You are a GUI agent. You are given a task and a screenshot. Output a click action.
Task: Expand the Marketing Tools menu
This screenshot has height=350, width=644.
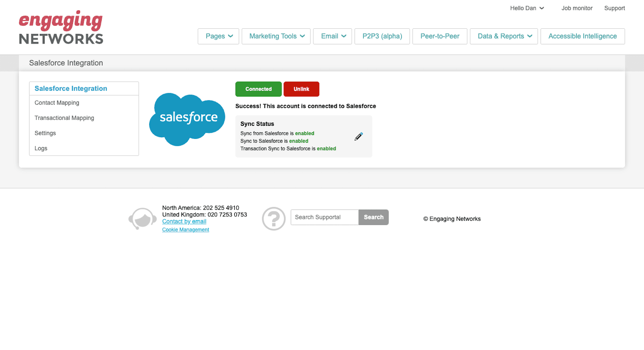(276, 36)
